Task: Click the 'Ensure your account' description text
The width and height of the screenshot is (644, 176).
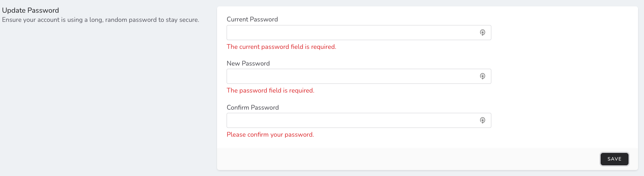Action: (x=100, y=20)
